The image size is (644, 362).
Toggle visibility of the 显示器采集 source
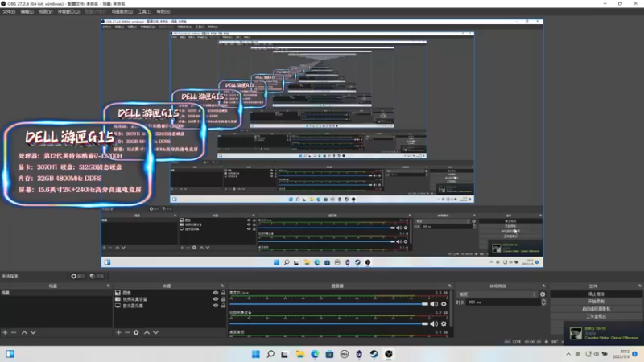pyautogui.click(x=215, y=306)
